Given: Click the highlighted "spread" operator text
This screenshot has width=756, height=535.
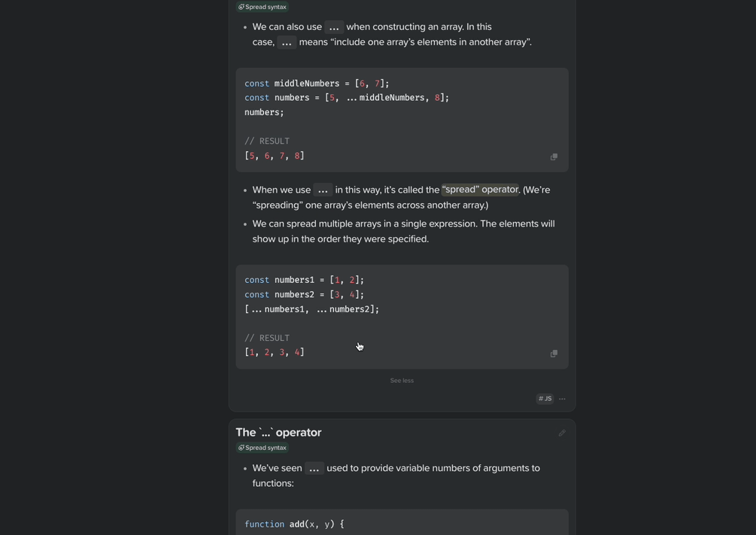Looking at the screenshot, I should 480,190.
